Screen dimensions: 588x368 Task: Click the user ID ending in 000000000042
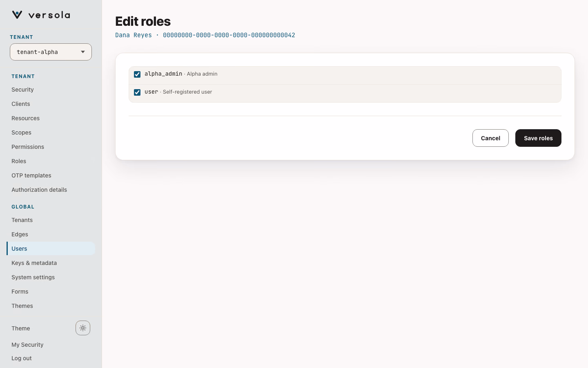[x=229, y=35]
